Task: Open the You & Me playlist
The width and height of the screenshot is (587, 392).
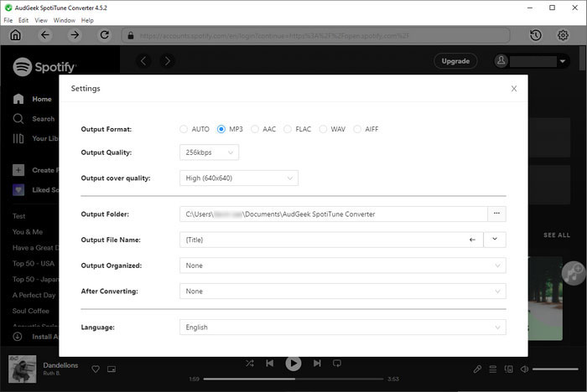Action: tap(28, 232)
